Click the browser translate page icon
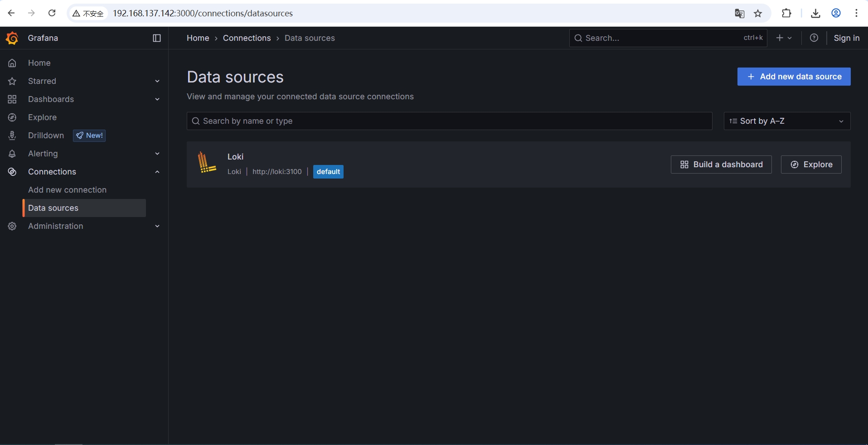This screenshot has height=445, width=868. (739, 14)
